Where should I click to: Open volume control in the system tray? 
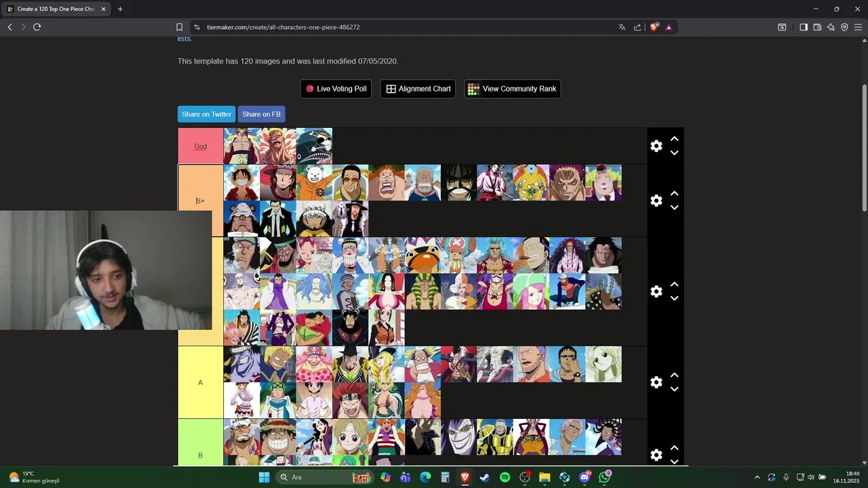click(810, 477)
